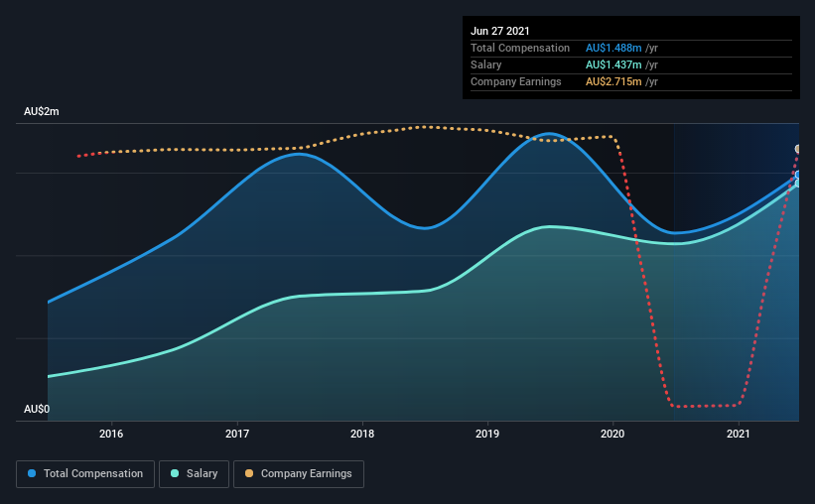
Task: Toggle the Total Compensation legend button
Action: [85, 474]
